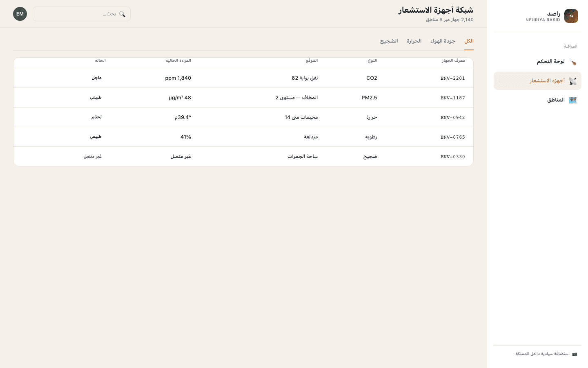588x368 pixels.
Task: Focus the بحث search field
Action: (x=82, y=14)
